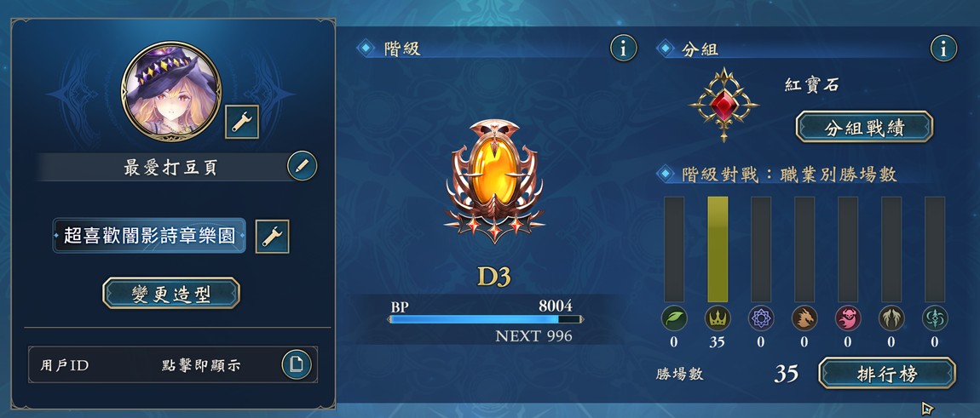Open the 排行榜 leaderboard button

(887, 373)
